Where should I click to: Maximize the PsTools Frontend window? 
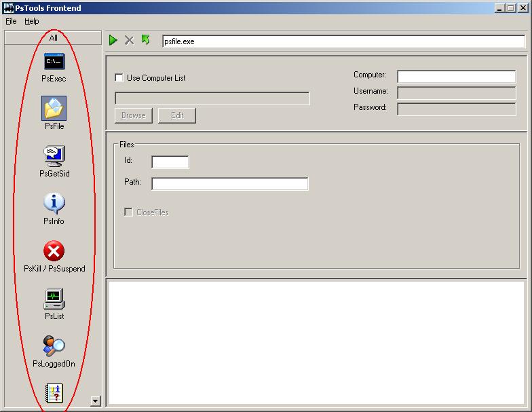pyautogui.click(x=510, y=8)
